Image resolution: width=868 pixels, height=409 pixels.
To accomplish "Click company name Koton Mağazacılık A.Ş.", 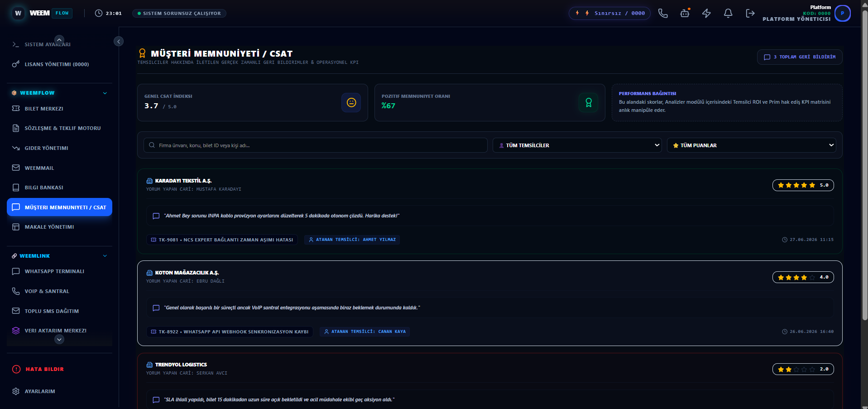I will pyautogui.click(x=187, y=273).
